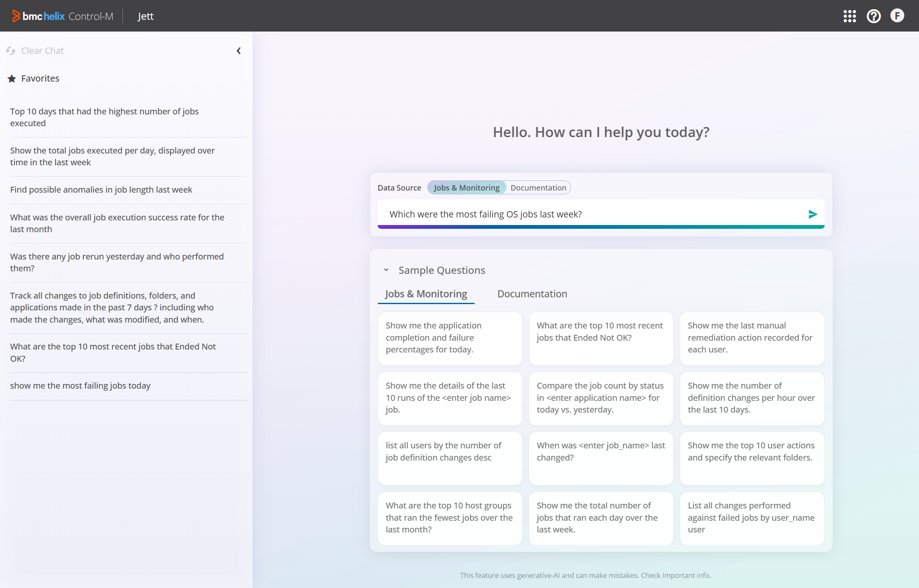
Task: Select favorite 'show me the most failing jobs today'
Action: 80,386
